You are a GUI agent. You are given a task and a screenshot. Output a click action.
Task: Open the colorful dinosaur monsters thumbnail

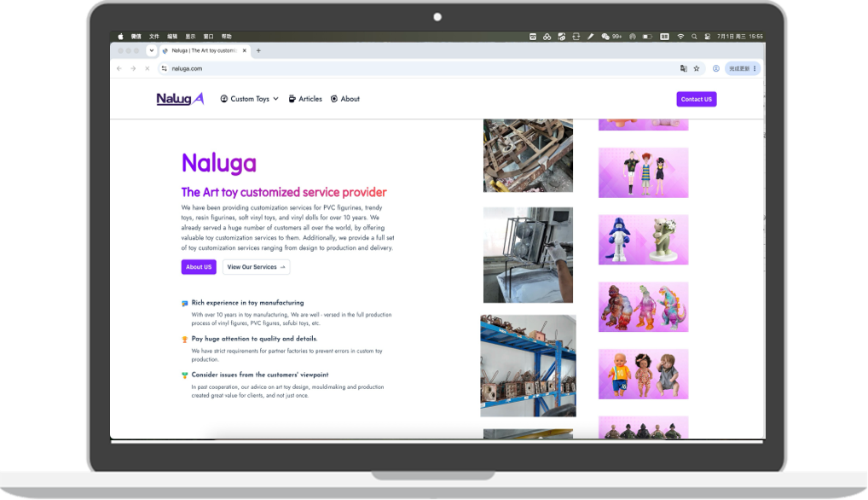[x=643, y=307]
